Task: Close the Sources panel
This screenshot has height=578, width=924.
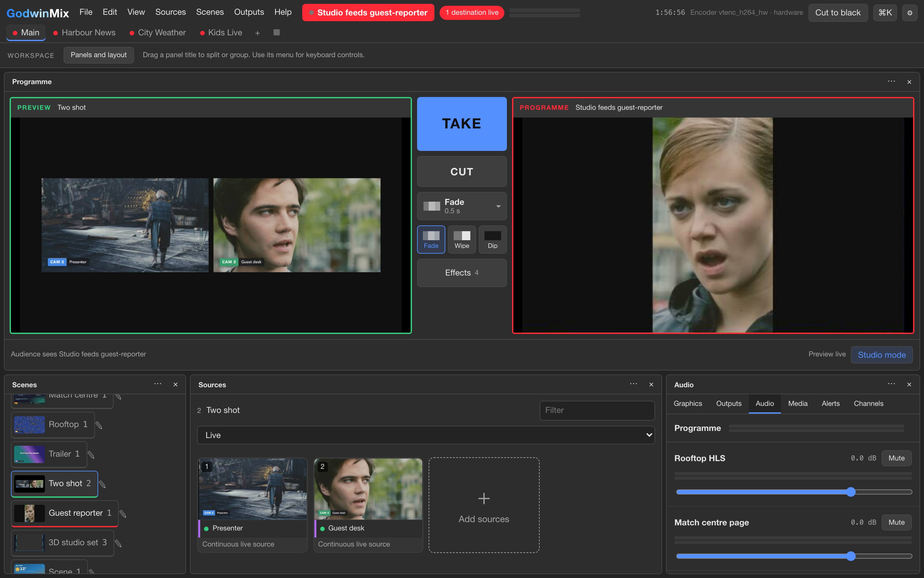Action: coord(651,385)
